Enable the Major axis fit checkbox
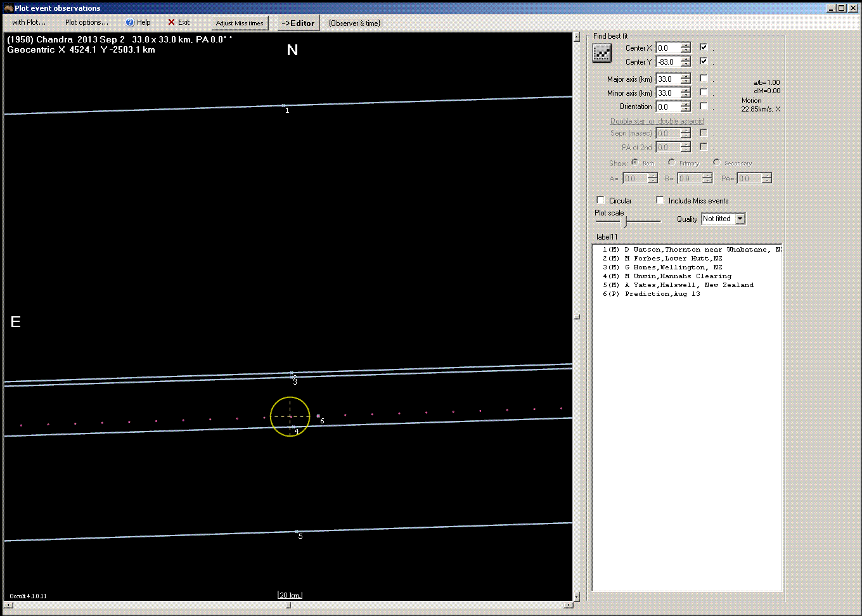The width and height of the screenshot is (862, 616). tap(704, 79)
